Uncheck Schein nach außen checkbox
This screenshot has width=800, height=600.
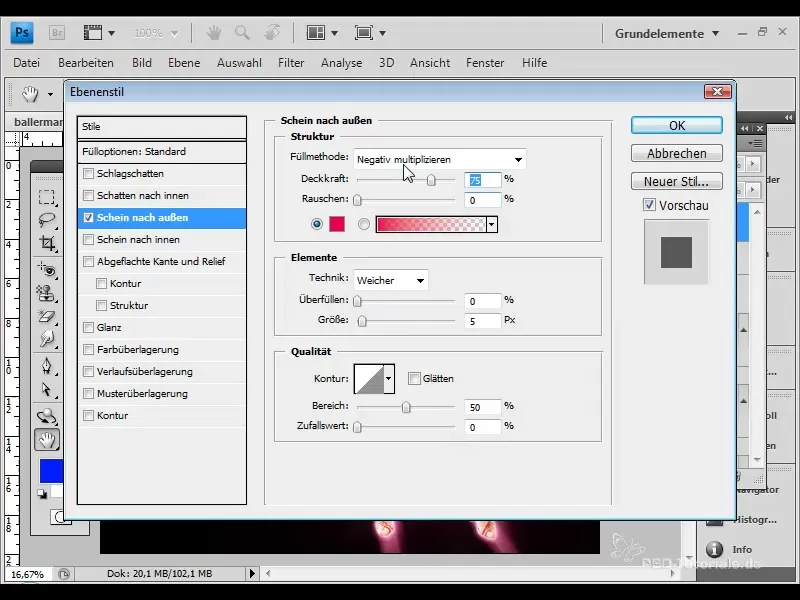coord(88,217)
